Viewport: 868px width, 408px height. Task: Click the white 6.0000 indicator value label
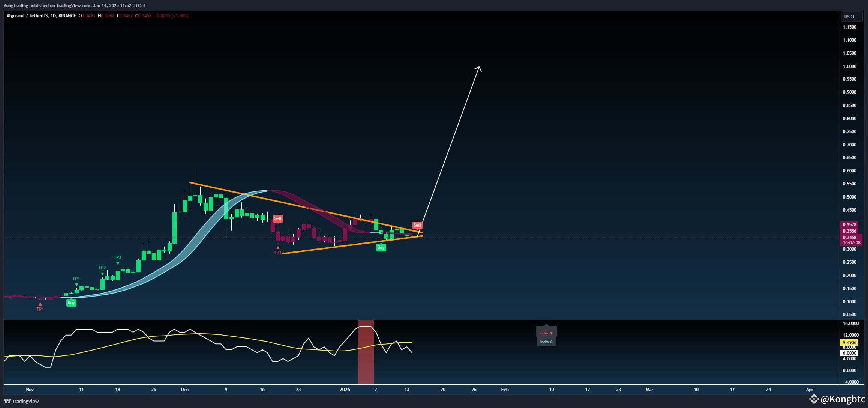pos(849,353)
